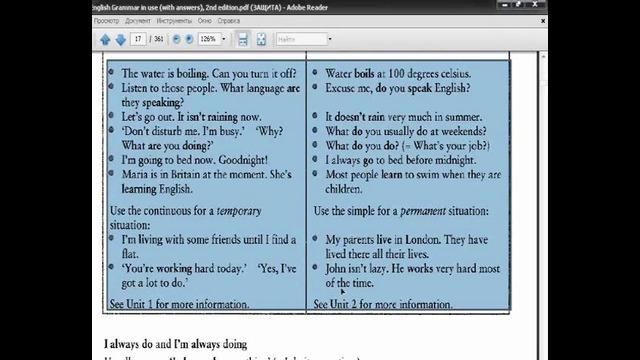The image size is (640, 360).
Task: Open the Найти search options dropdown arrow
Action: pyautogui.click(x=330, y=39)
